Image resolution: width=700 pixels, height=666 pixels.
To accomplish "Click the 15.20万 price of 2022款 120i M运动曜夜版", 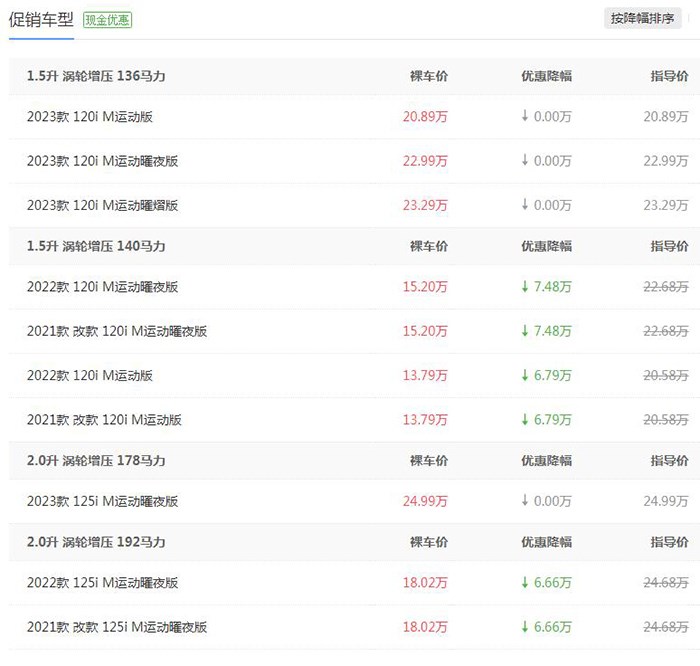I will (425, 287).
